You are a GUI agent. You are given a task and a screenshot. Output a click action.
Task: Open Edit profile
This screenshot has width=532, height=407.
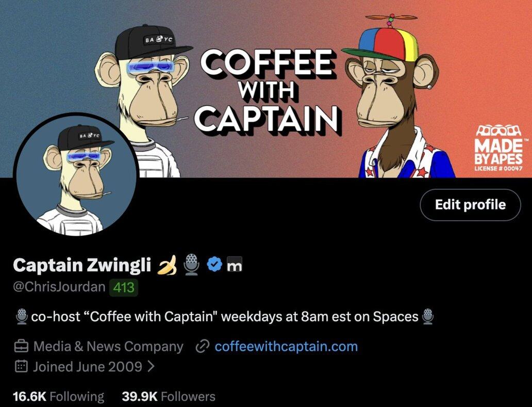pyautogui.click(x=470, y=205)
